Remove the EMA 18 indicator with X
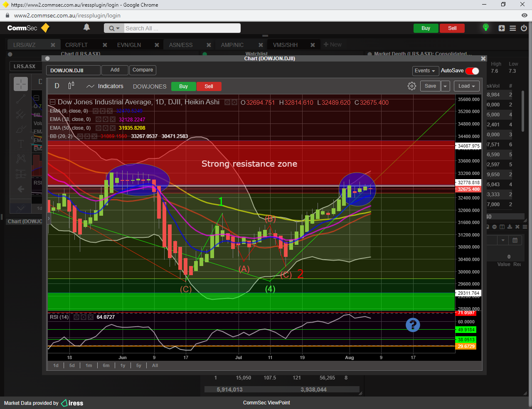This screenshot has width=532, height=409. pyautogui.click(x=112, y=119)
